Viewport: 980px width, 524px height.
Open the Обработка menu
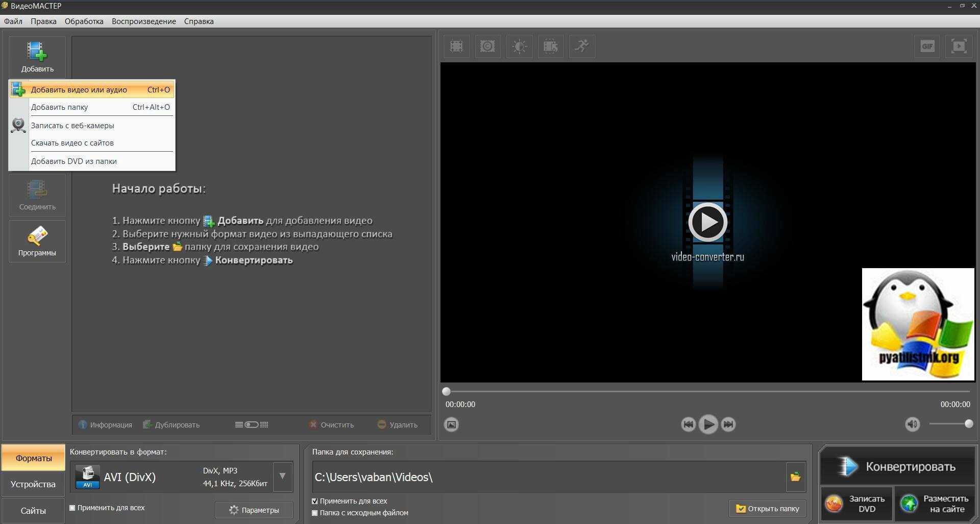[x=84, y=21]
